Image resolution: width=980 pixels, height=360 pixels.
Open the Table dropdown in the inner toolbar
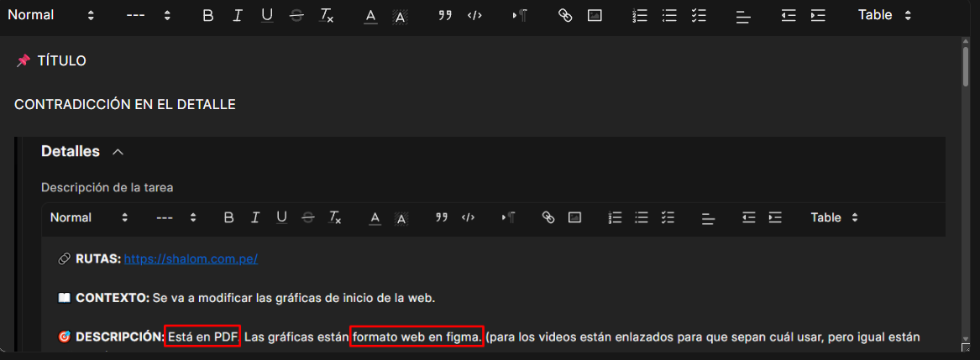tap(834, 217)
